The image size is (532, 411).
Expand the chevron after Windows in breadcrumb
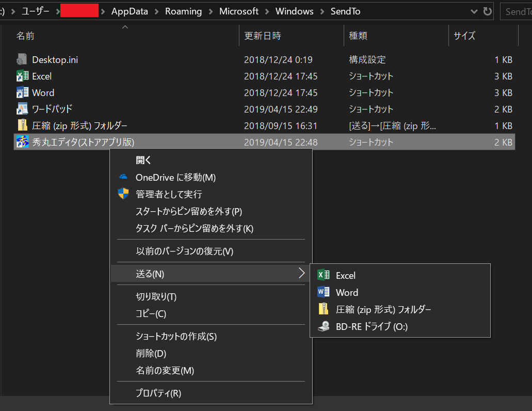tap(322, 11)
